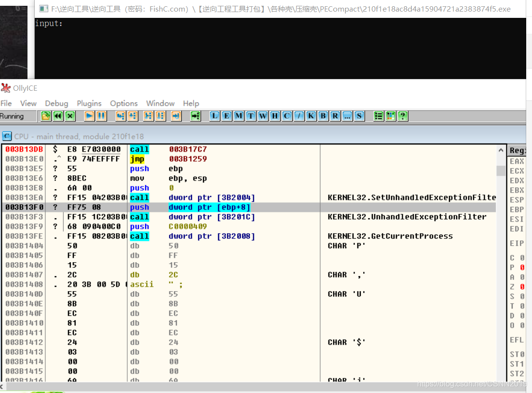Open Windows list with W button
Image resolution: width=532 pixels, height=393 pixels.
tap(263, 116)
